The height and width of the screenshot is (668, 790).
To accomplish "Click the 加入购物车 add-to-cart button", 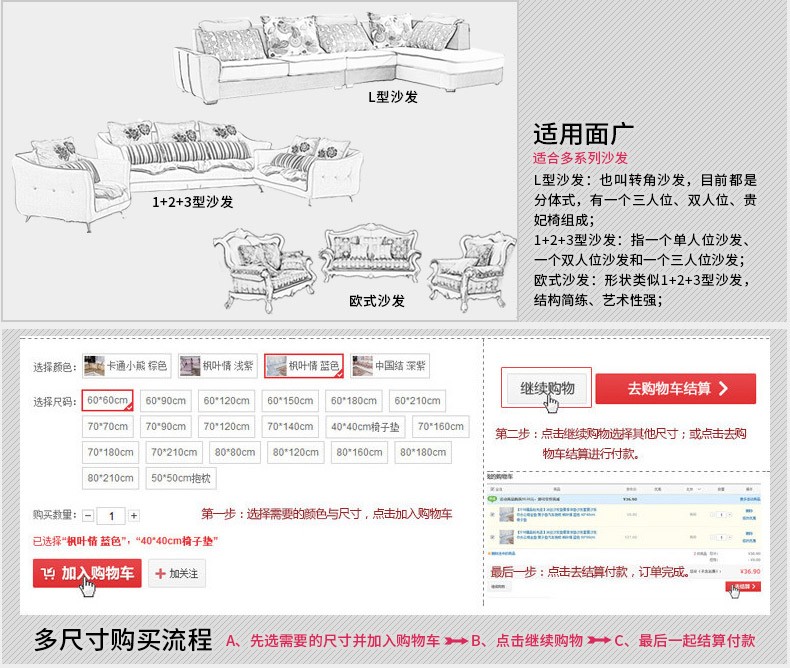I will click(87, 573).
